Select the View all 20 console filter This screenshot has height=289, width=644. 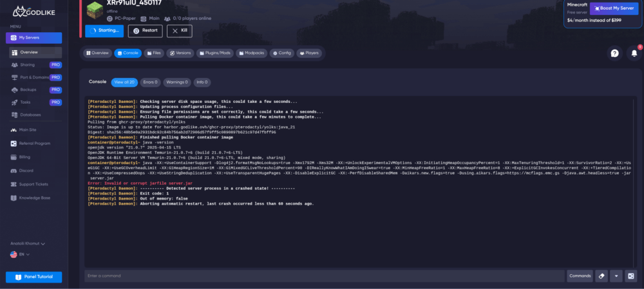coord(124,82)
